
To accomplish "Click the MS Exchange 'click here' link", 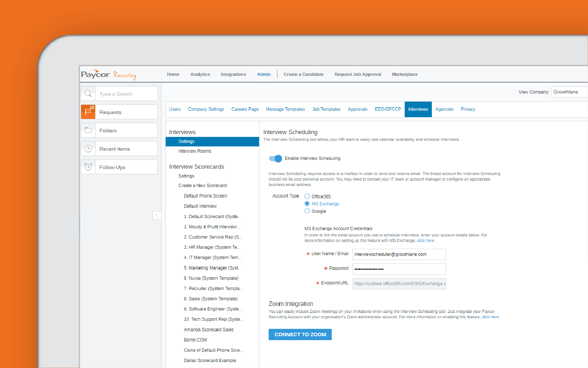I will click(x=425, y=241).
